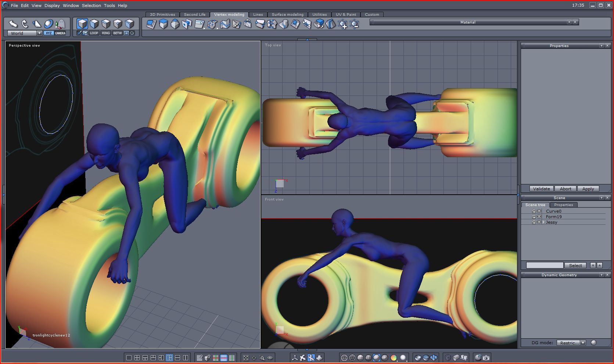This screenshot has height=364, width=614.
Task: Hide the Curve0 object via eye icon
Action: [539, 211]
